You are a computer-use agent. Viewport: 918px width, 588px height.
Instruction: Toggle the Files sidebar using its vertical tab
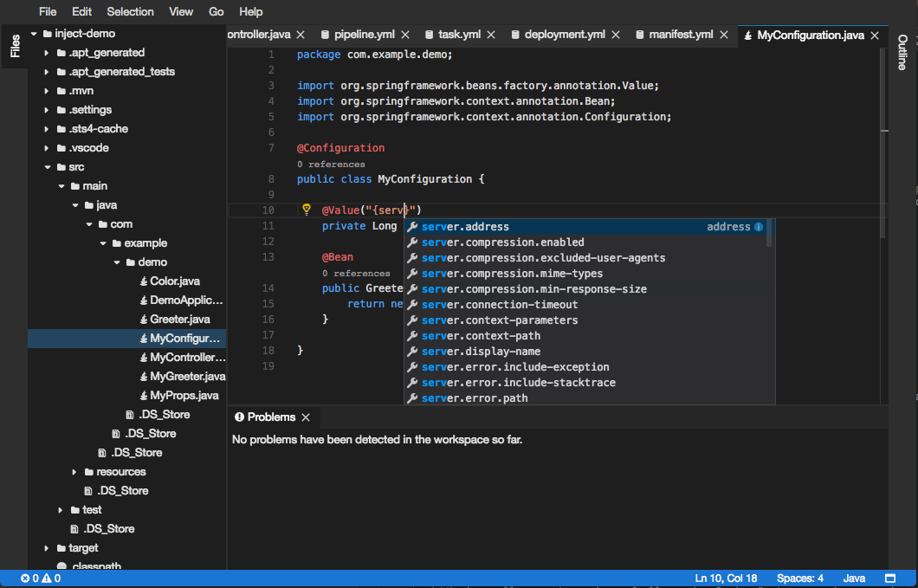(x=15, y=43)
